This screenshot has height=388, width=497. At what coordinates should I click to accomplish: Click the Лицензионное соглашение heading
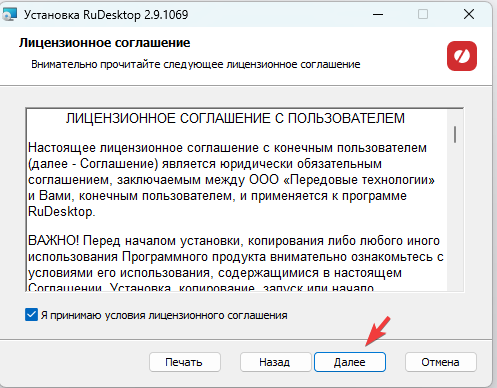tap(105, 43)
